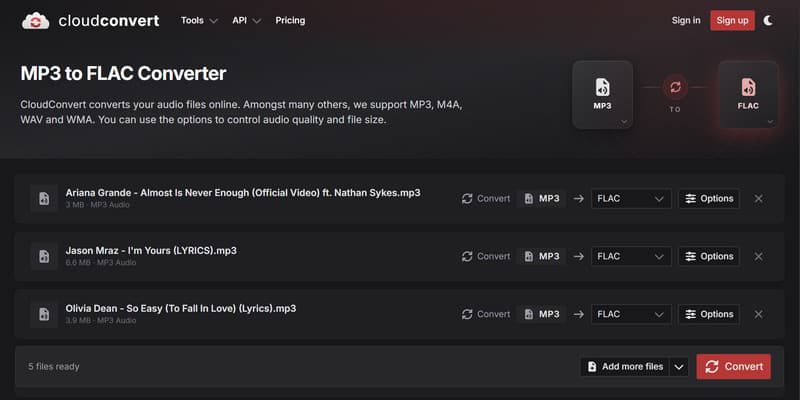Click the Add more files button
The width and height of the screenshot is (800, 400).
[x=624, y=366]
